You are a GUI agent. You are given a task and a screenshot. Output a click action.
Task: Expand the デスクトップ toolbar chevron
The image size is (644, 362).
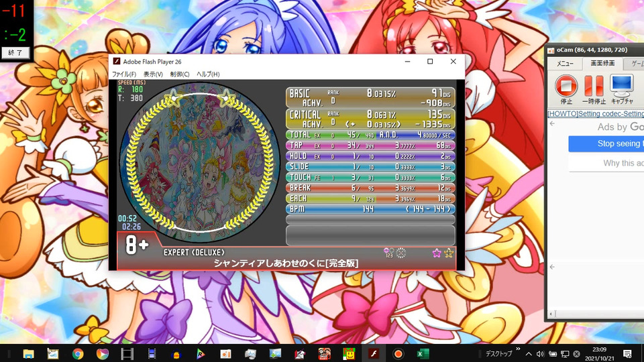click(x=518, y=349)
